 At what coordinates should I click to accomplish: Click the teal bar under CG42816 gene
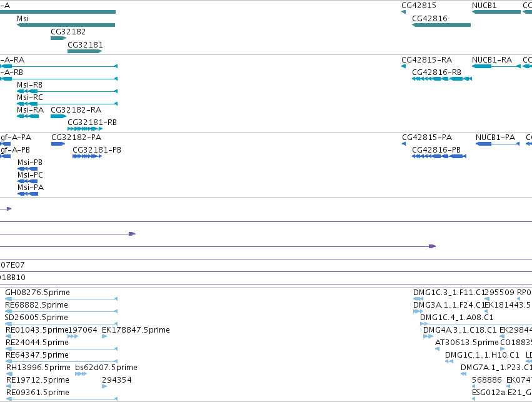tap(441, 25)
